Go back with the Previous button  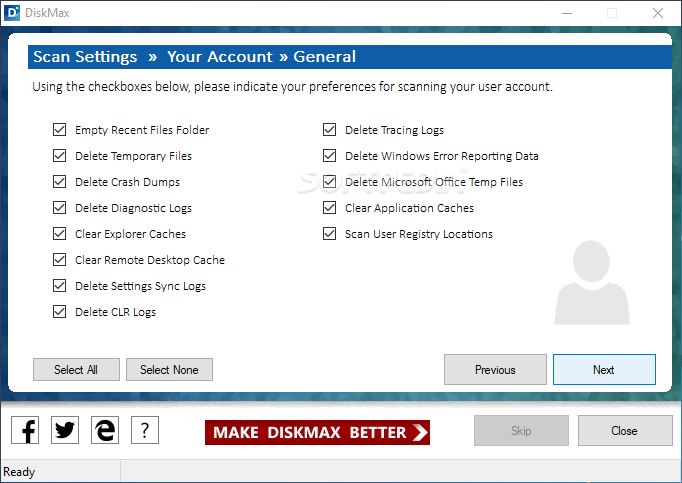click(495, 369)
